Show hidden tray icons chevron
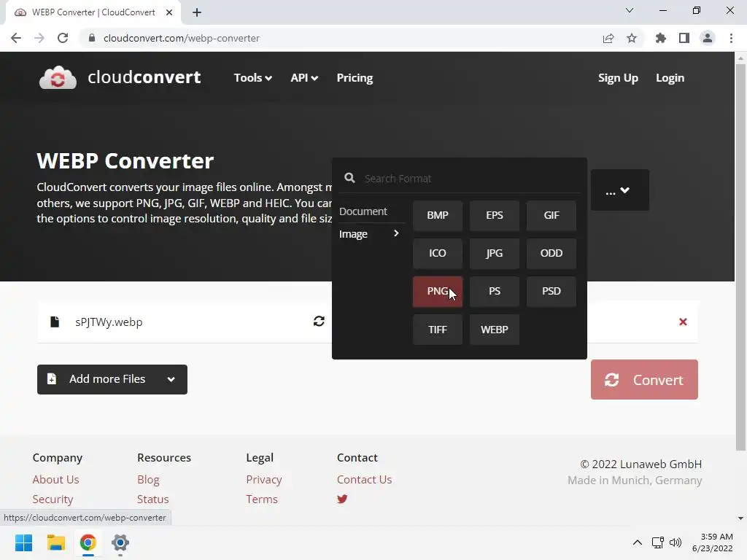 point(638,542)
